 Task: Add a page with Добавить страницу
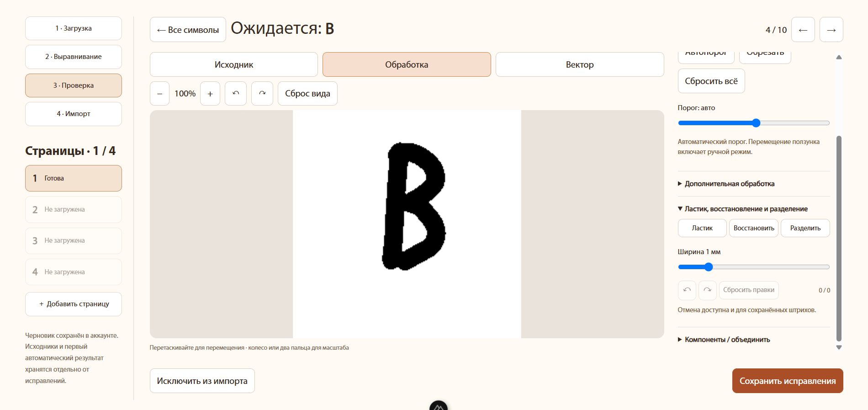coord(74,304)
